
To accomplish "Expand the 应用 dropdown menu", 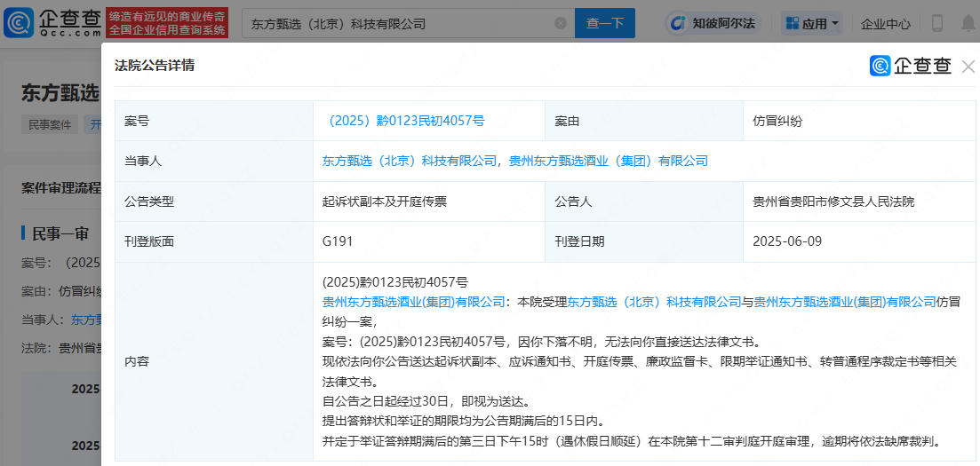I will 812,24.
